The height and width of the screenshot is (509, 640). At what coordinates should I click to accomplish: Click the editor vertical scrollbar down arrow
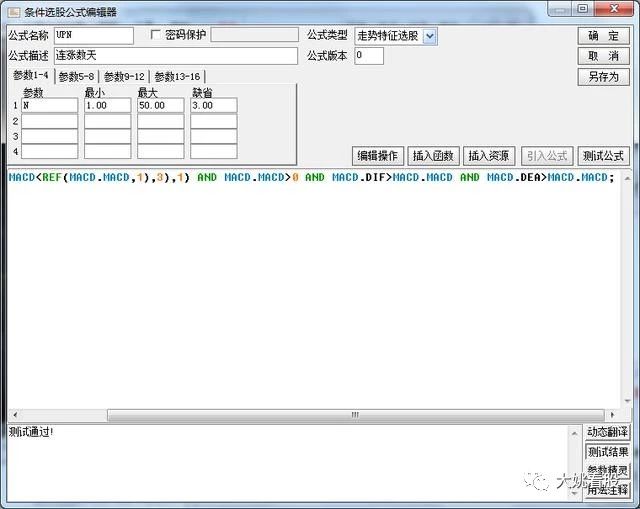point(627,401)
